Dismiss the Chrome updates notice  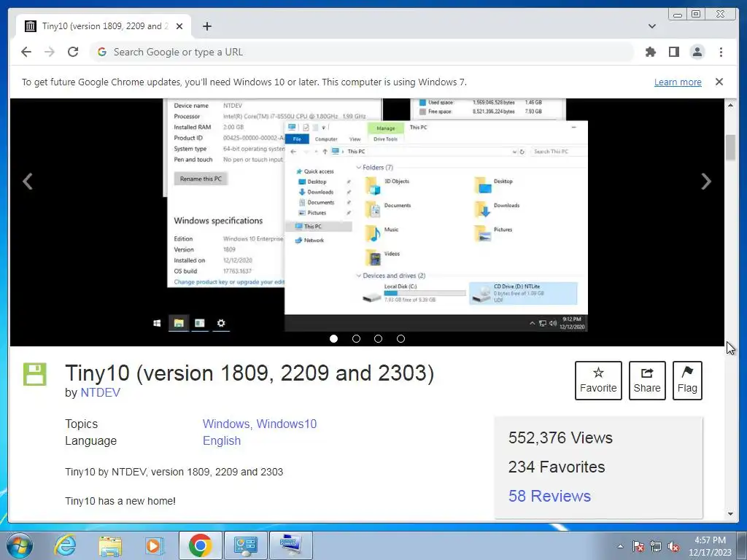[x=719, y=82]
